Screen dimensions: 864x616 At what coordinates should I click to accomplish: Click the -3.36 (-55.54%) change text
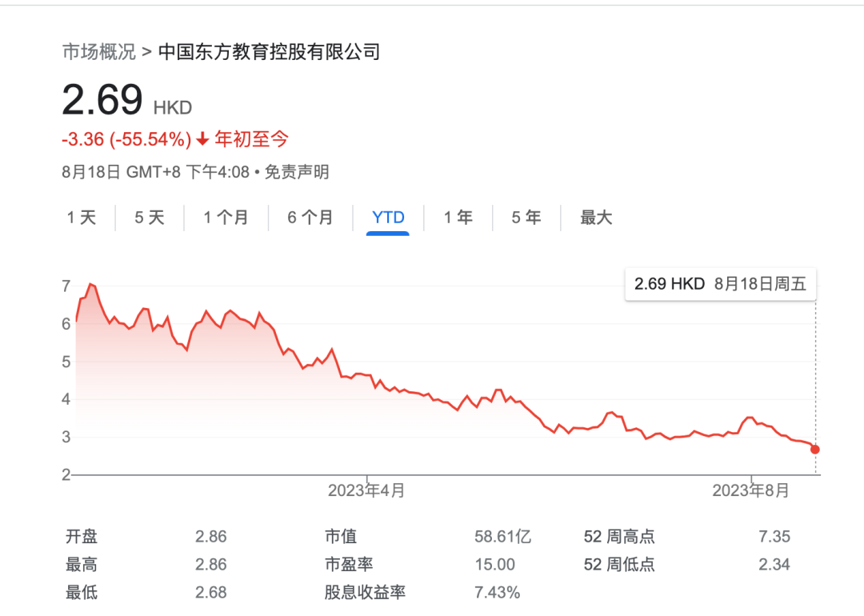(x=126, y=139)
